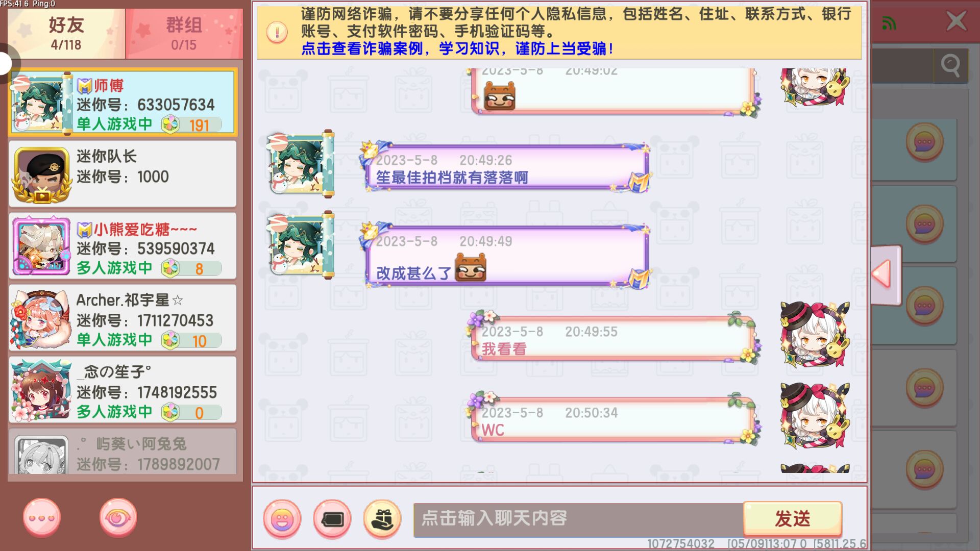Click _念の笙子° avatar thumbnail
Image resolution: width=980 pixels, height=551 pixels.
coord(41,390)
